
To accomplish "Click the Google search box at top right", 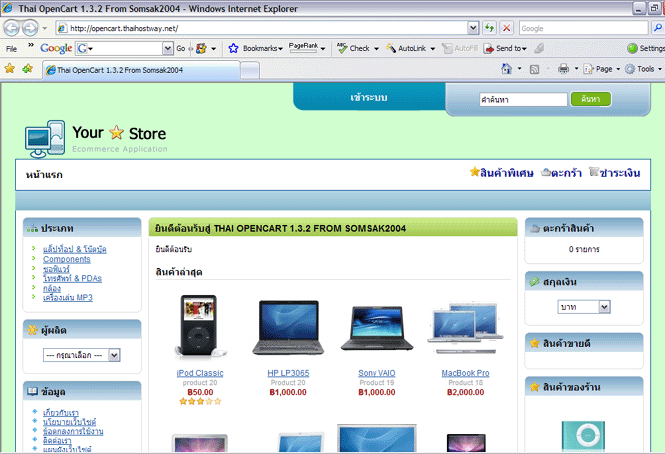I will 584,28.
